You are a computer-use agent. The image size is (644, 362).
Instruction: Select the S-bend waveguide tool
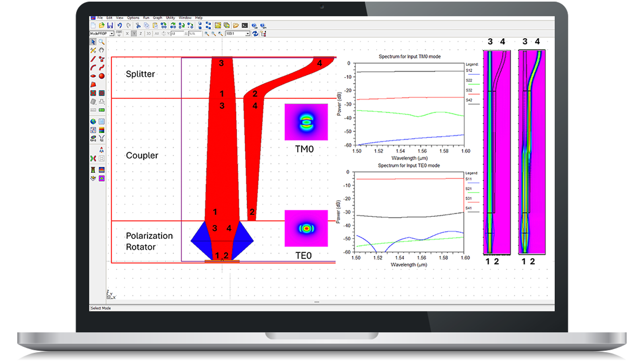coord(101,67)
